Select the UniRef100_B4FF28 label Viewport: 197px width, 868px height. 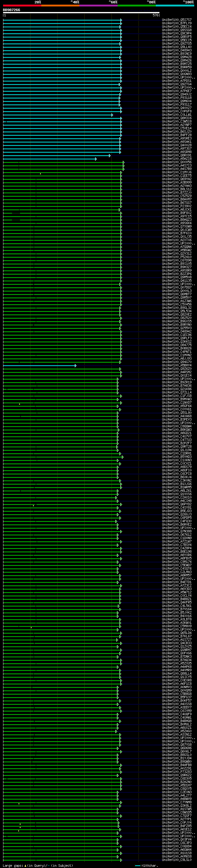pyautogui.click(x=177, y=135)
